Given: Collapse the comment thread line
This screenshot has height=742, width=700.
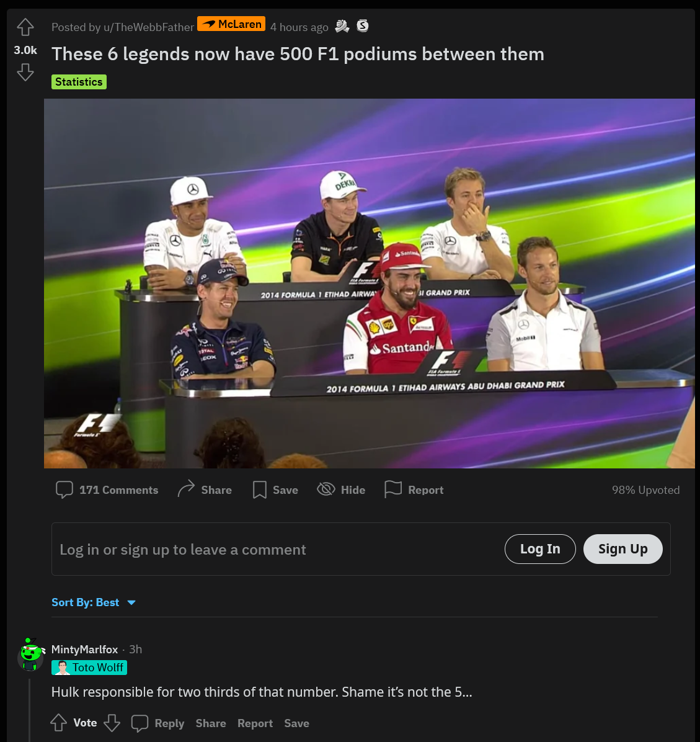Looking at the screenshot, I should [x=30, y=710].
